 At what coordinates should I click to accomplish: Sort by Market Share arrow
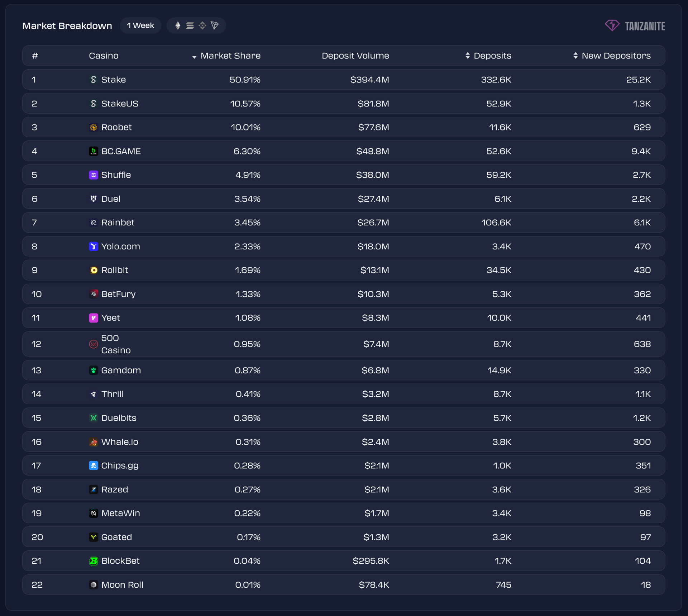coord(194,57)
